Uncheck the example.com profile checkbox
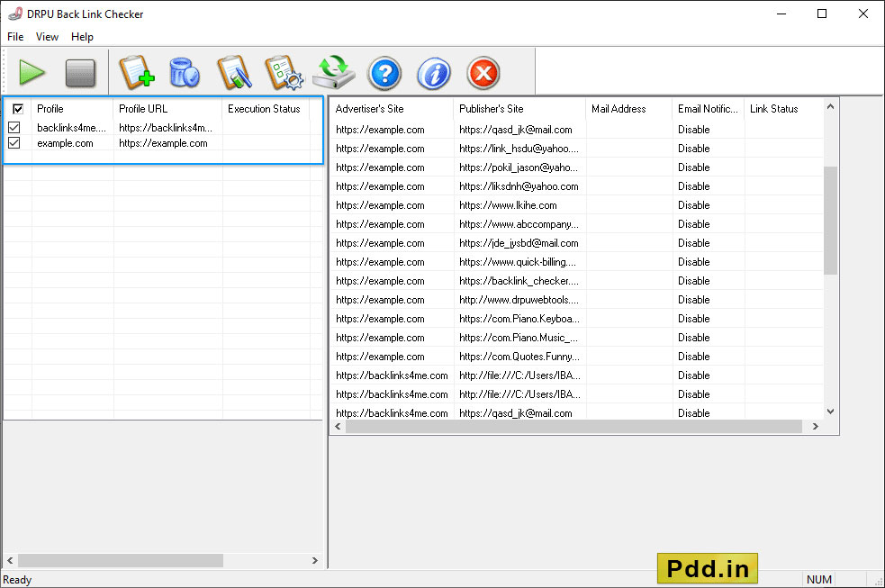This screenshot has width=885, height=588. point(14,143)
